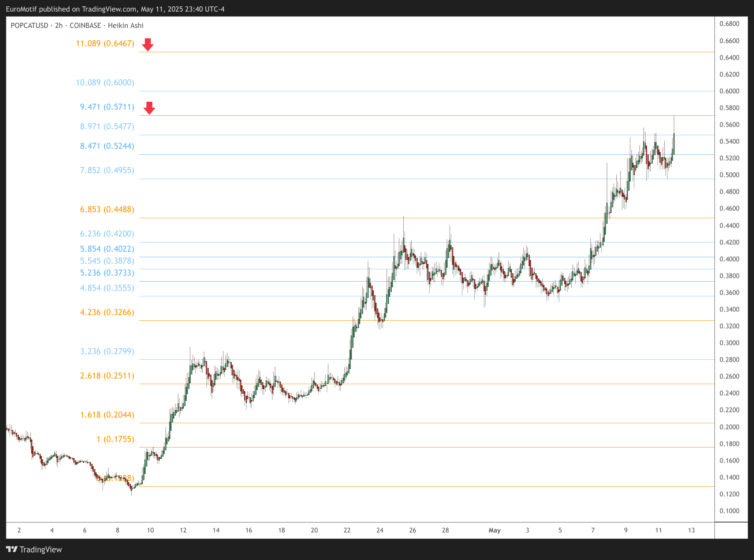Screen dimensions: 754x560
Task: Click the 0.3000 price axis label
Action: (729, 343)
